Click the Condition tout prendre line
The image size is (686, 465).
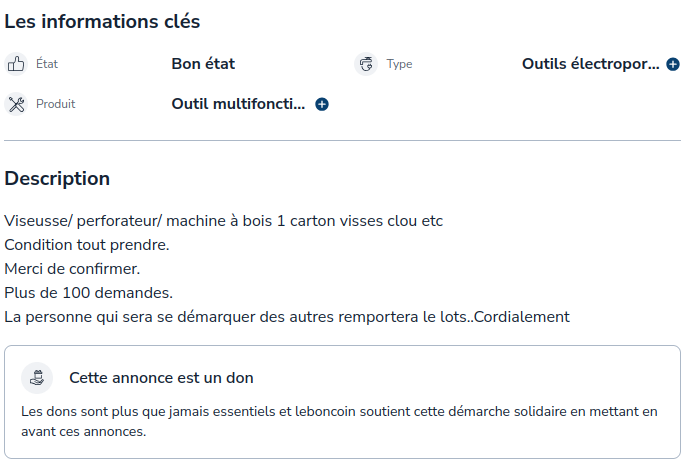point(87,245)
